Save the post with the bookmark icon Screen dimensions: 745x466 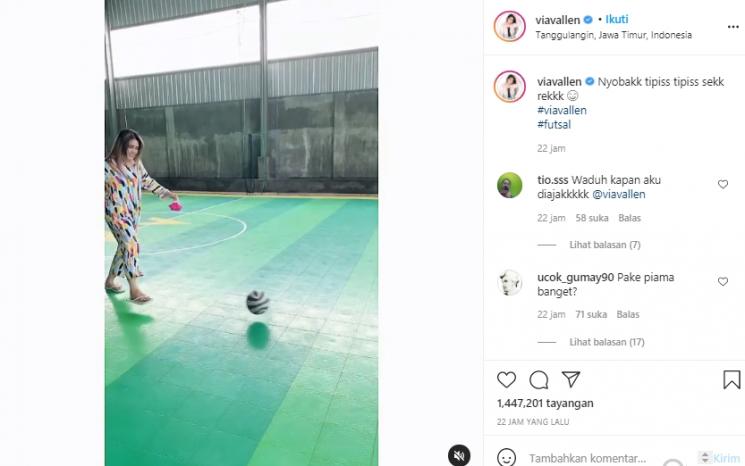click(731, 380)
